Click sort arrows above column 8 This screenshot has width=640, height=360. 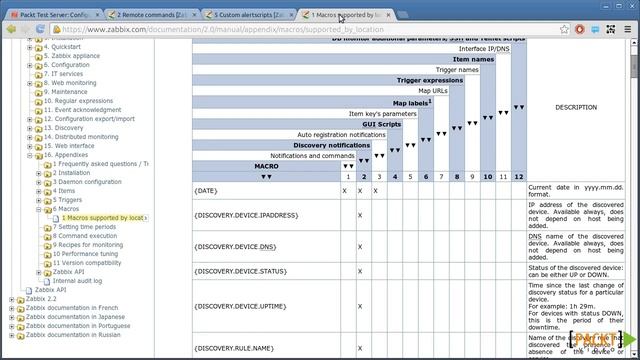[457, 128]
